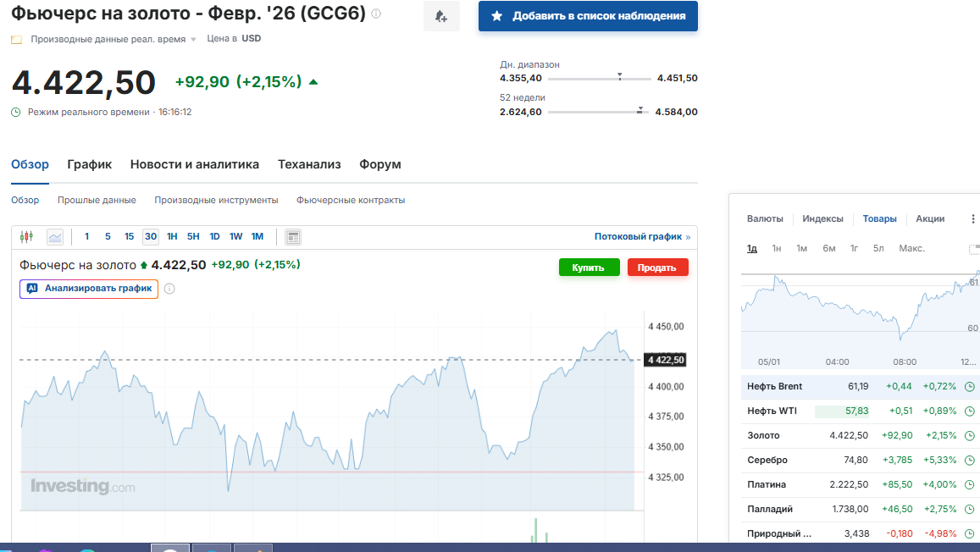Click the Анализировать график AI button

[89, 289]
